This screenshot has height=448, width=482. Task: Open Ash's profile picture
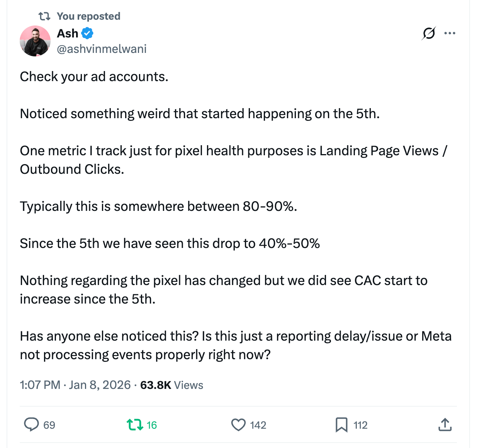[x=35, y=41]
